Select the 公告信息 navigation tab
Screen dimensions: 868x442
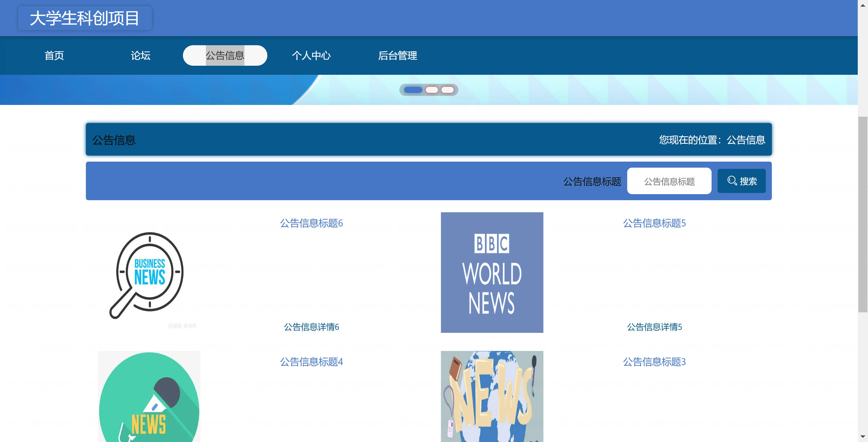coord(225,56)
